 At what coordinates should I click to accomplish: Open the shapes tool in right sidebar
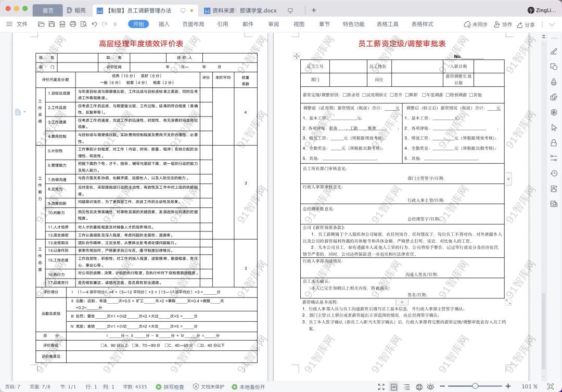[x=554, y=67]
